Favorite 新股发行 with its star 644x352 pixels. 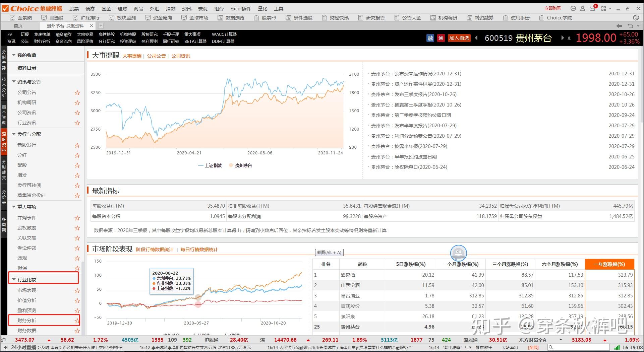click(77, 145)
